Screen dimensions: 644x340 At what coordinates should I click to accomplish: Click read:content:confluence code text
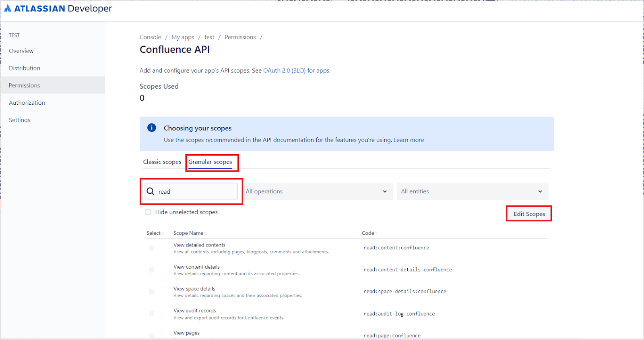[x=396, y=248]
